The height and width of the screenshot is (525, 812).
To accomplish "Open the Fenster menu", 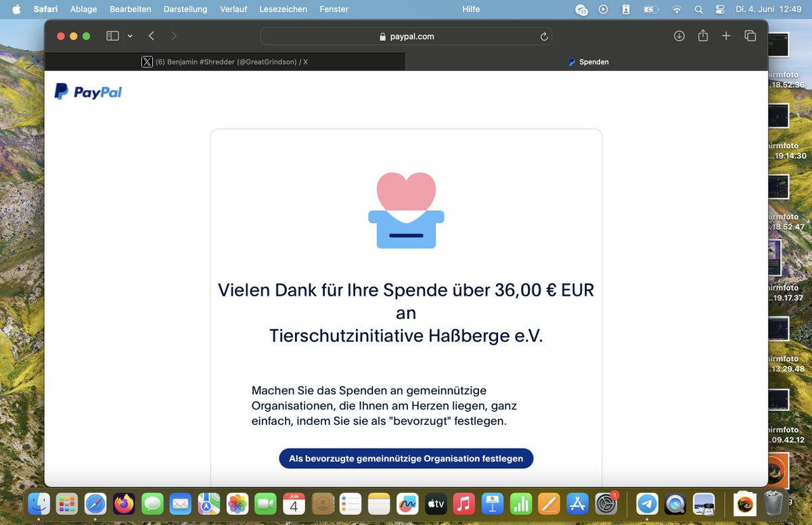I will 334,9.
